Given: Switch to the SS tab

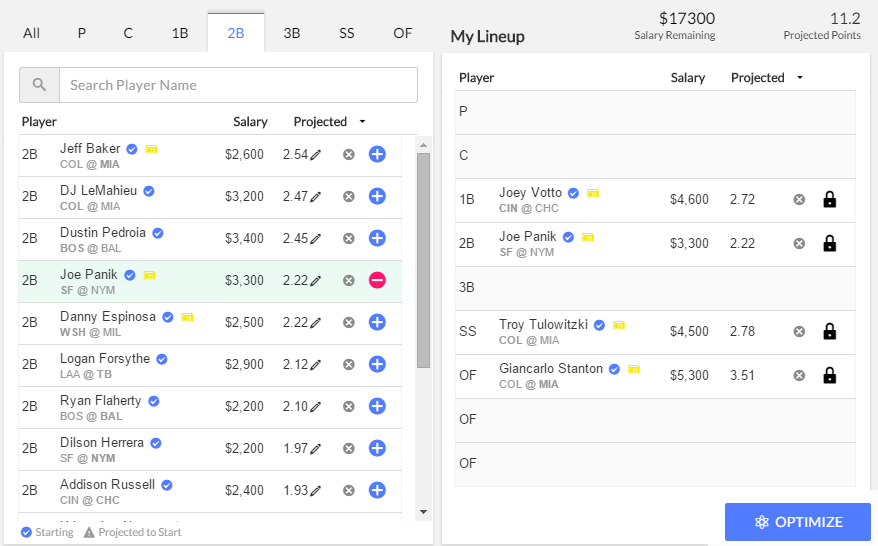Looking at the screenshot, I should point(347,33).
